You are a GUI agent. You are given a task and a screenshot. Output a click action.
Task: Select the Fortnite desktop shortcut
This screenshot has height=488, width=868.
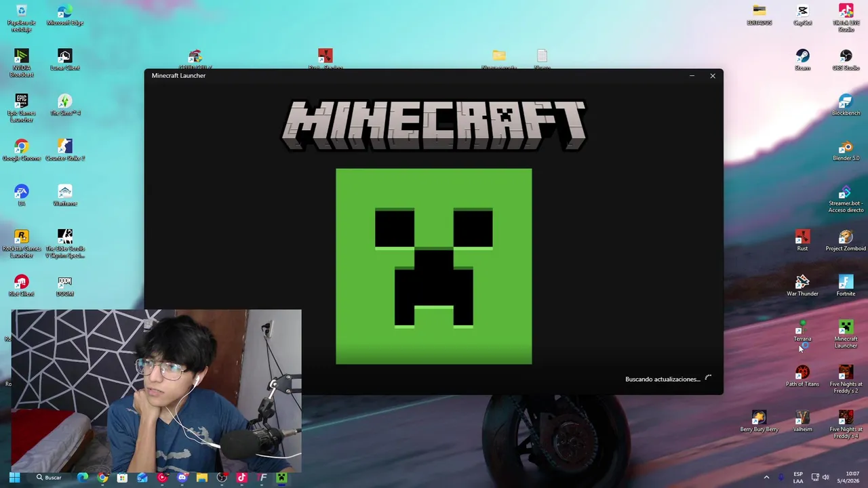[x=846, y=286]
